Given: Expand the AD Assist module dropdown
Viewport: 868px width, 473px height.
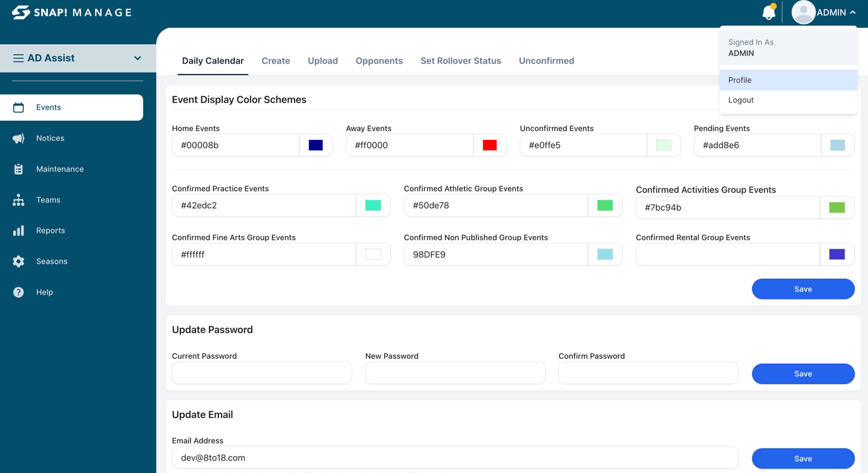Looking at the screenshot, I should [x=137, y=58].
